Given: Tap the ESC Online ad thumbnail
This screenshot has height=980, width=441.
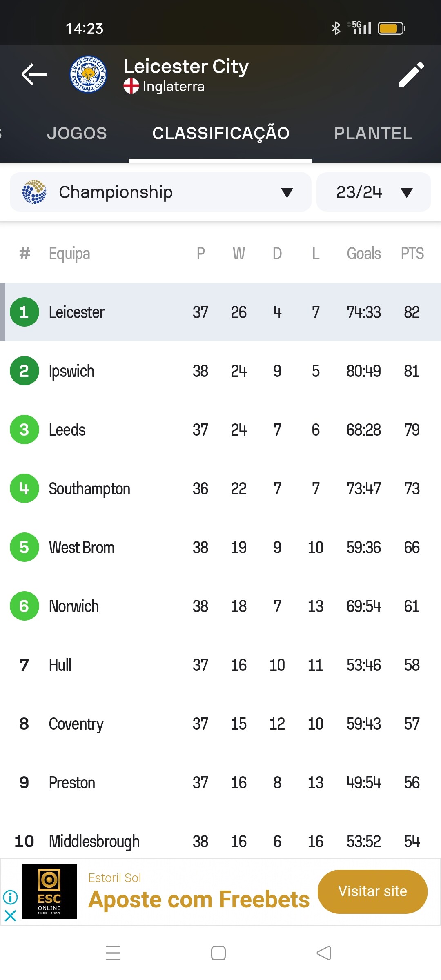Looking at the screenshot, I should (49, 892).
